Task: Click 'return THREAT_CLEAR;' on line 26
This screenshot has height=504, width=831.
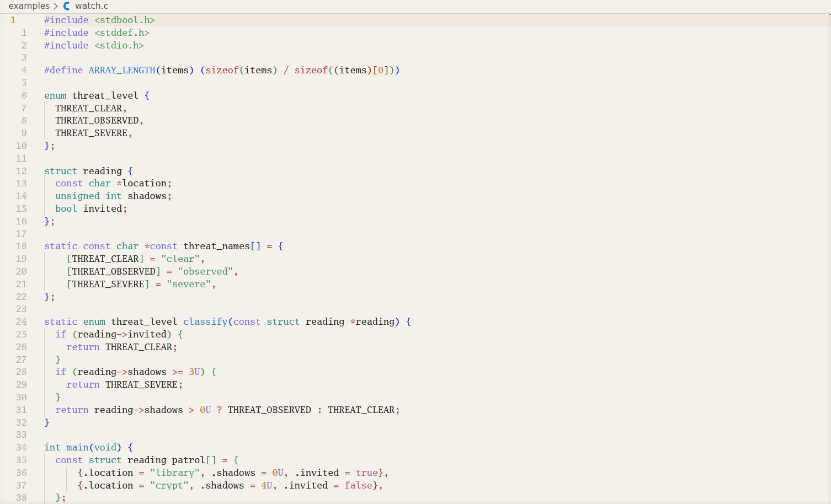Action: point(121,347)
